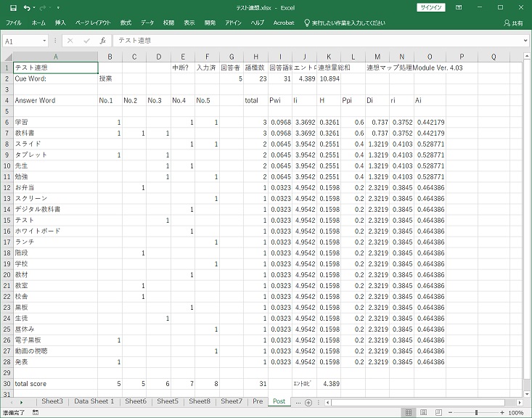Open the 挿入 ribbon tab
This screenshot has width=532, height=418.
click(x=60, y=23)
